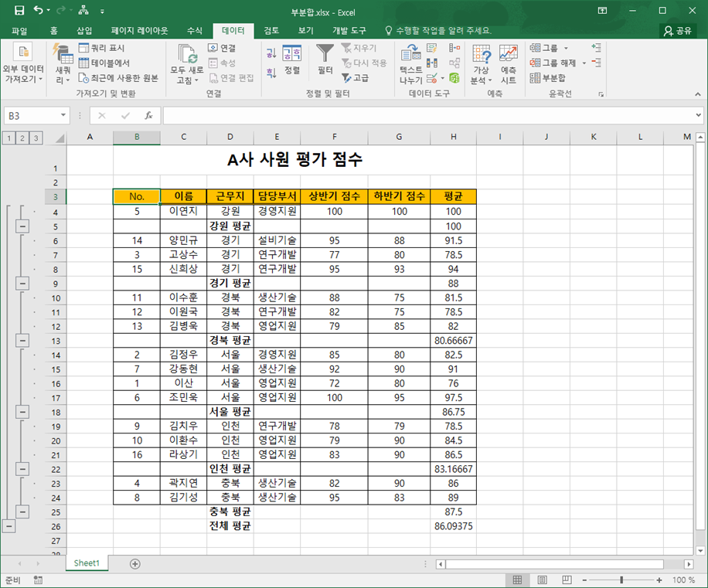Collapse the 서울 평균 group at row 18

click(x=22, y=412)
